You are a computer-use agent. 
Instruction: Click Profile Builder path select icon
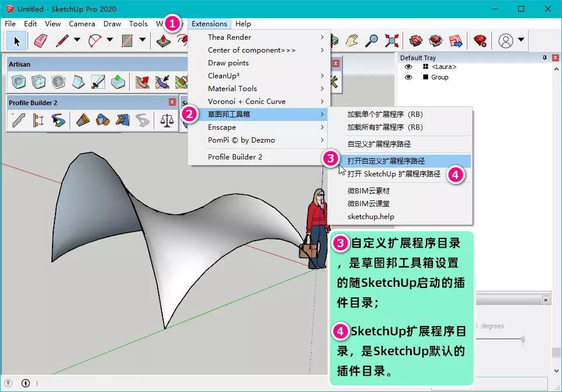[58, 120]
